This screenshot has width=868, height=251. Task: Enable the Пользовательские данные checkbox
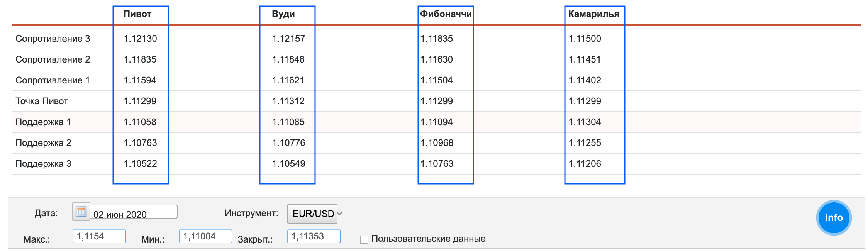[x=364, y=240]
